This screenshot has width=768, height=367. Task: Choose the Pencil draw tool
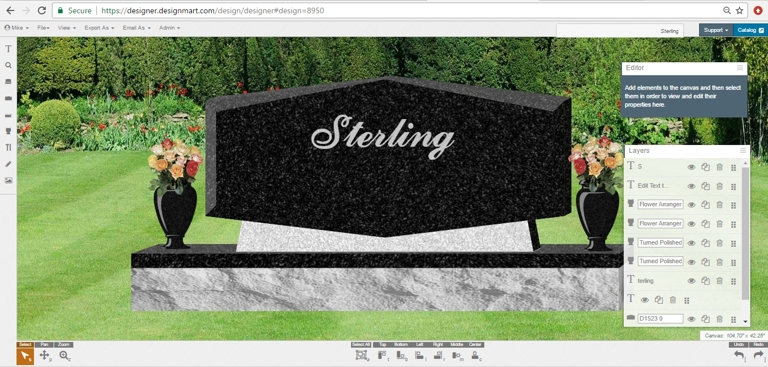[x=8, y=164]
